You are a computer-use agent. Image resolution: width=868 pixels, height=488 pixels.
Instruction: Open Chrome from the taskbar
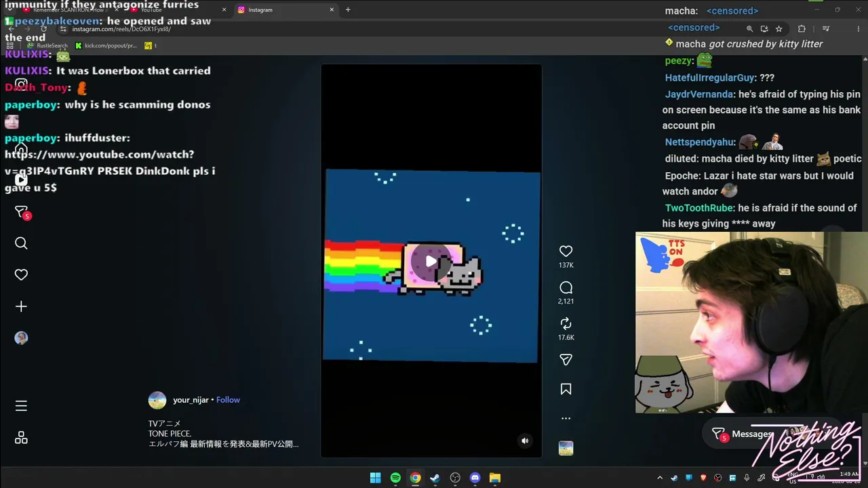[415, 478]
